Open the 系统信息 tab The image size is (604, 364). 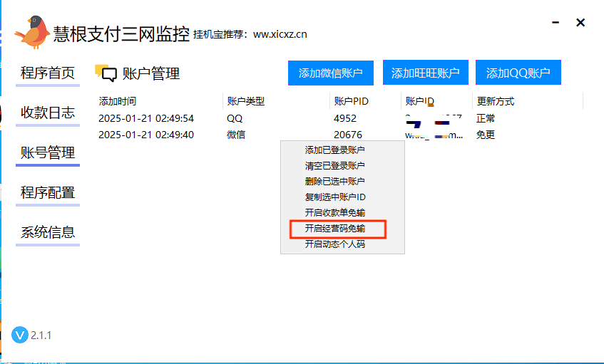point(48,232)
